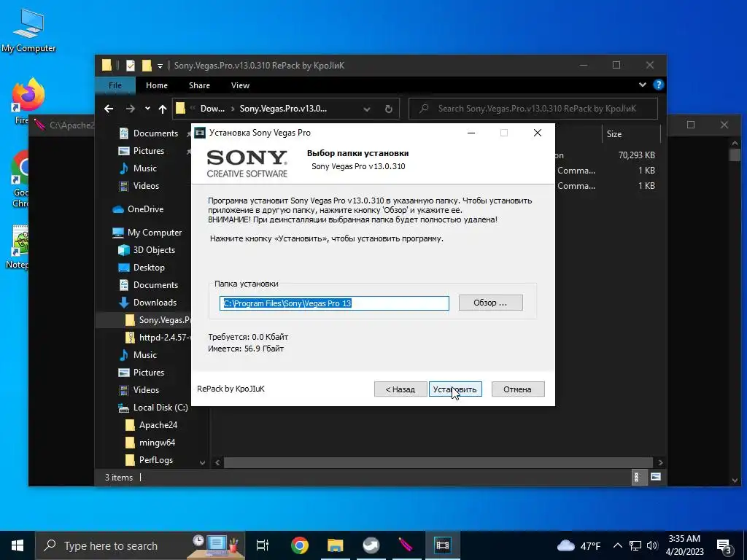Image resolution: width=747 pixels, height=560 pixels.
Task: Open weather widget showing 47°F
Action: tap(579, 545)
